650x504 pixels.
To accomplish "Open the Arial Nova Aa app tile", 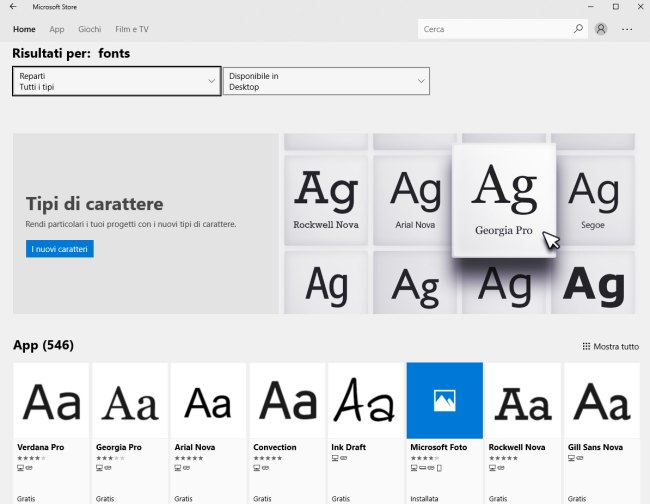I will (x=208, y=400).
